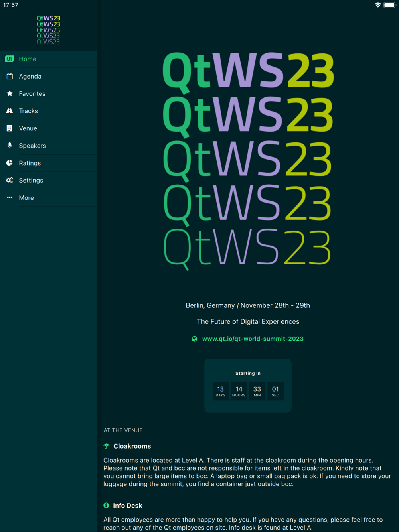Click the Cloakrooms description paragraph
Image resolution: width=399 pixels, height=532 pixels.
[x=247, y=472]
